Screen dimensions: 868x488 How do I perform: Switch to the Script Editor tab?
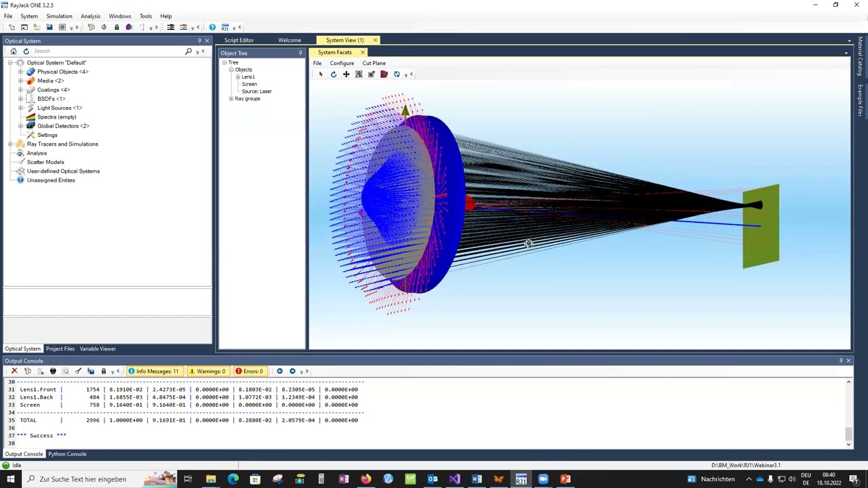point(239,40)
